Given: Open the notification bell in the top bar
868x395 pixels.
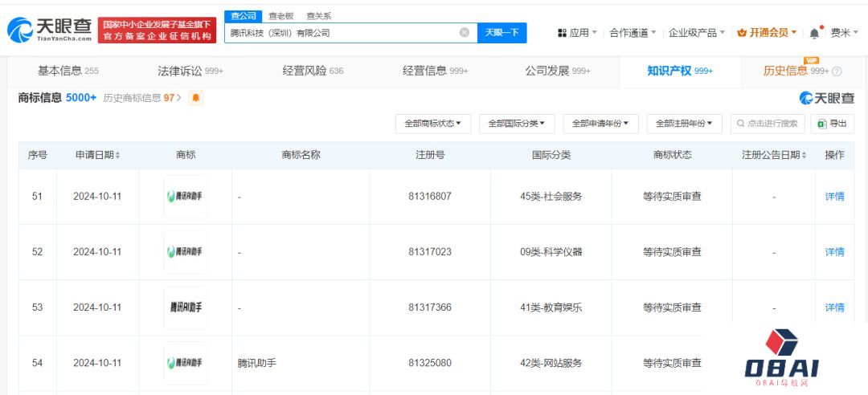Looking at the screenshot, I should tap(814, 33).
